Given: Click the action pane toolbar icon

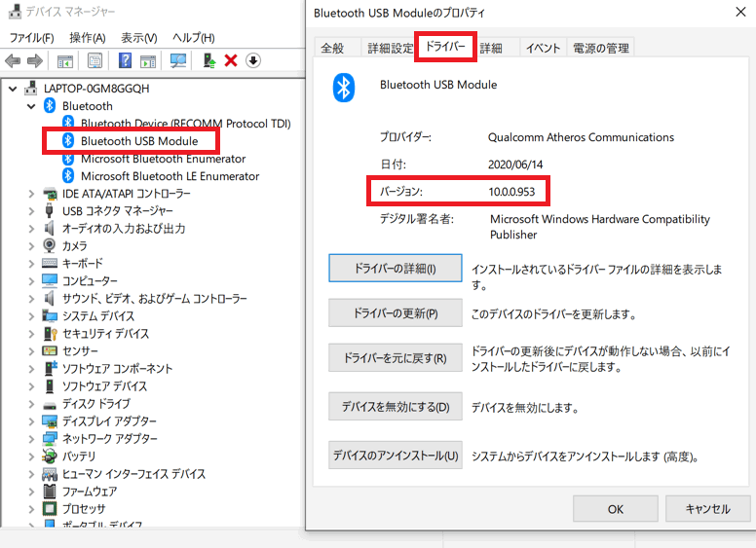Looking at the screenshot, I should [x=148, y=61].
